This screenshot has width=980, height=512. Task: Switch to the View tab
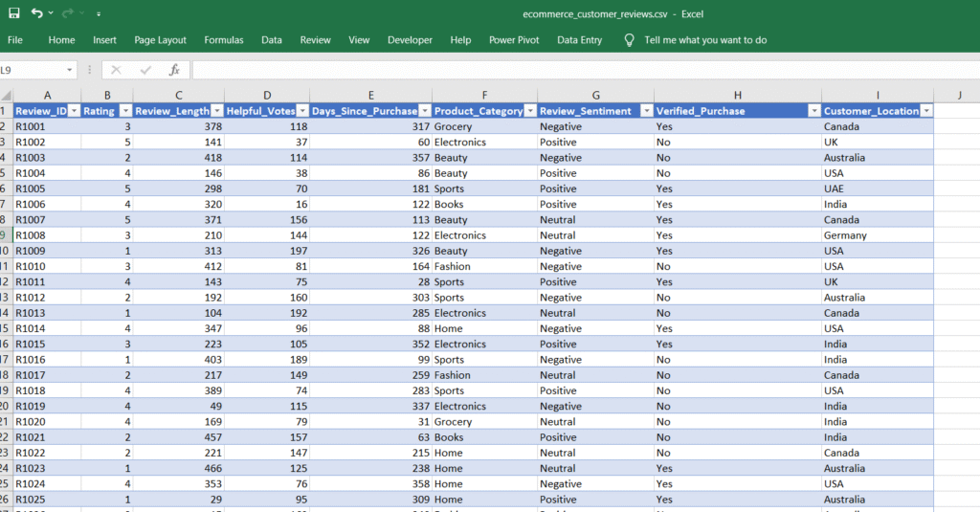click(359, 40)
